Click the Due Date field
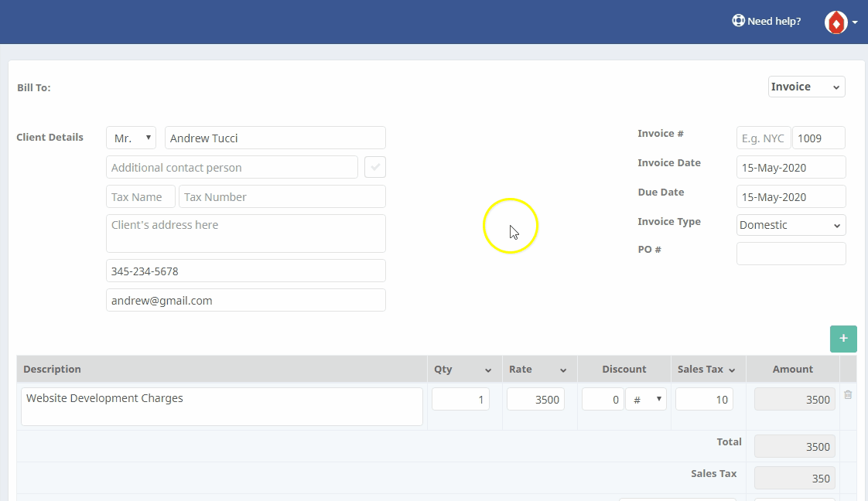This screenshot has width=868, height=501. point(791,196)
